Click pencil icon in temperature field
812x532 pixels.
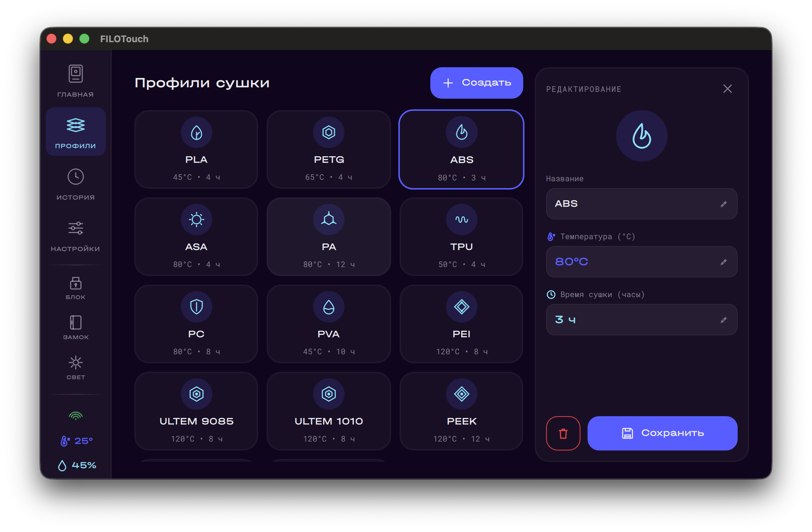(x=723, y=262)
